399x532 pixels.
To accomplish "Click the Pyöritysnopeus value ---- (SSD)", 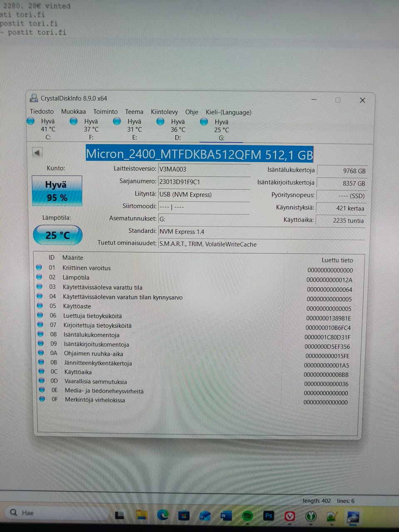I will tap(342, 196).
